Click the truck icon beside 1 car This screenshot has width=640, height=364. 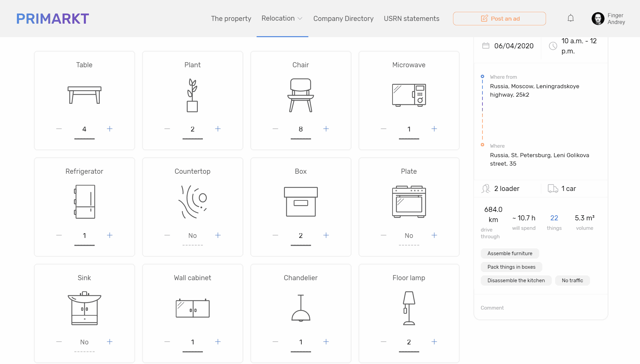pyautogui.click(x=553, y=189)
